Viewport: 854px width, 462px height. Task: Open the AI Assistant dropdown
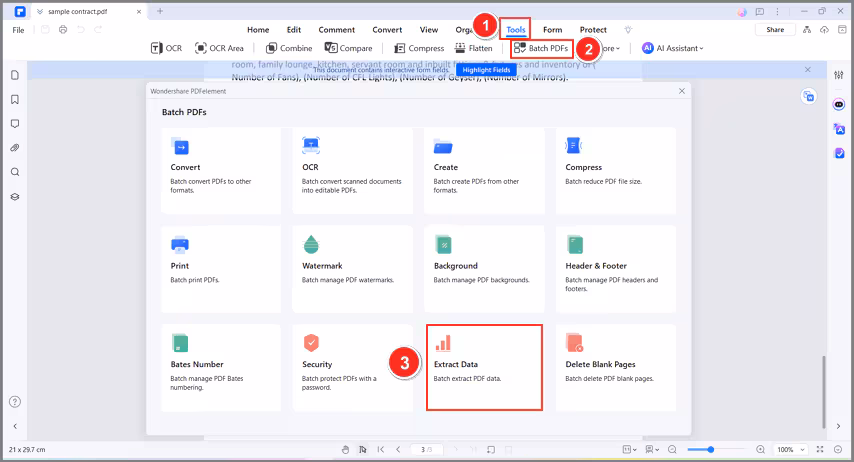click(x=673, y=48)
